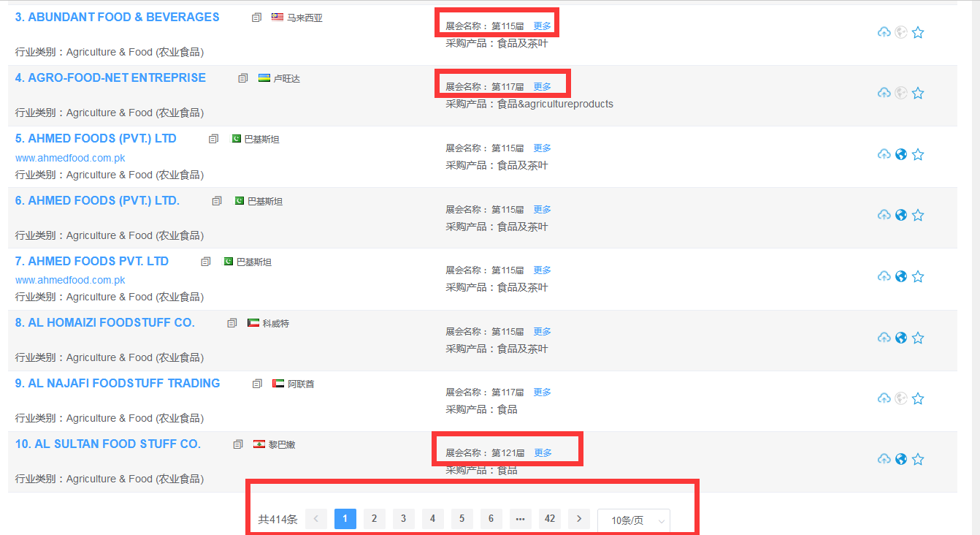This screenshot has height=535, width=980.
Task: Open ABUNDANT FOOD & BEVERAGES company link
Action: click(x=118, y=17)
